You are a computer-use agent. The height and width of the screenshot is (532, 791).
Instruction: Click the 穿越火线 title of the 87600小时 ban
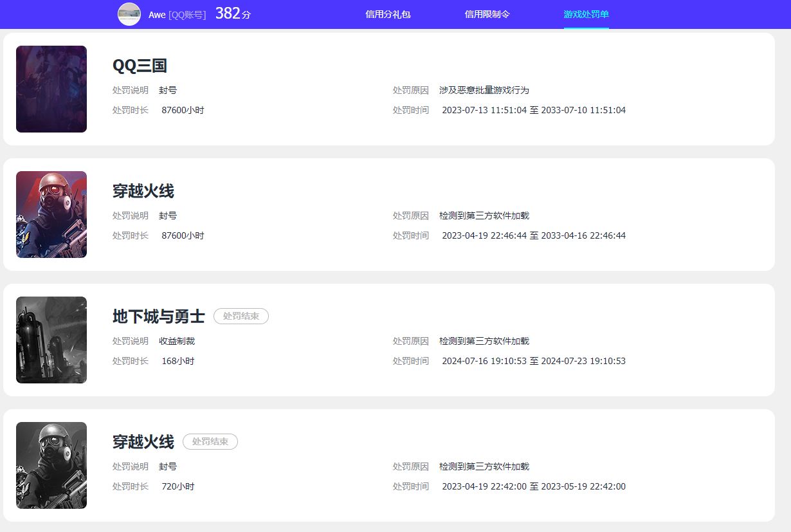(143, 191)
